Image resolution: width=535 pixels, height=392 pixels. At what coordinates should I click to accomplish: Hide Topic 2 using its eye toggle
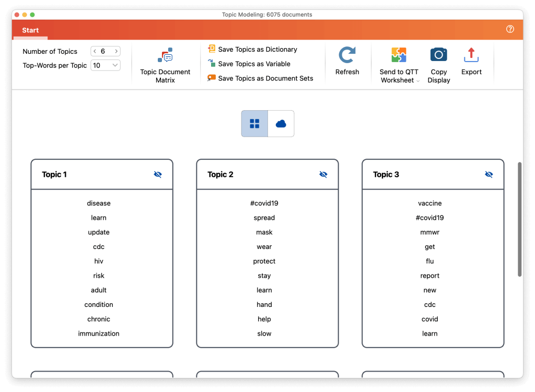[x=323, y=174]
